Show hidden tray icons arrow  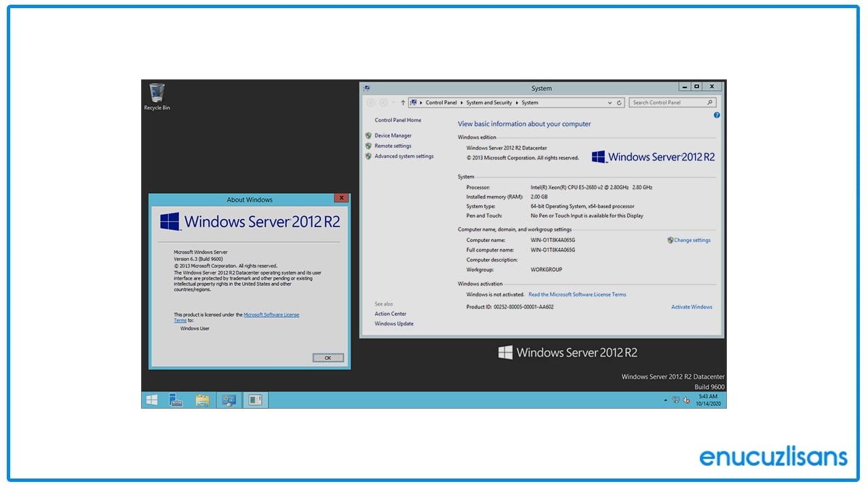coord(665,401)
